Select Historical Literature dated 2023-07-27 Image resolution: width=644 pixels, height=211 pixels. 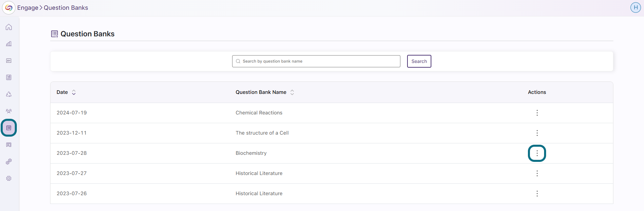tap(259, 173)
